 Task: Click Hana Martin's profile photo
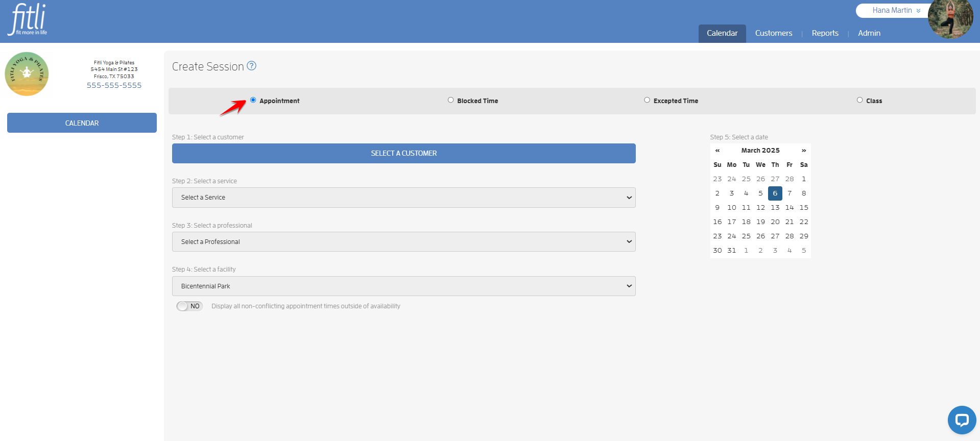950,19
